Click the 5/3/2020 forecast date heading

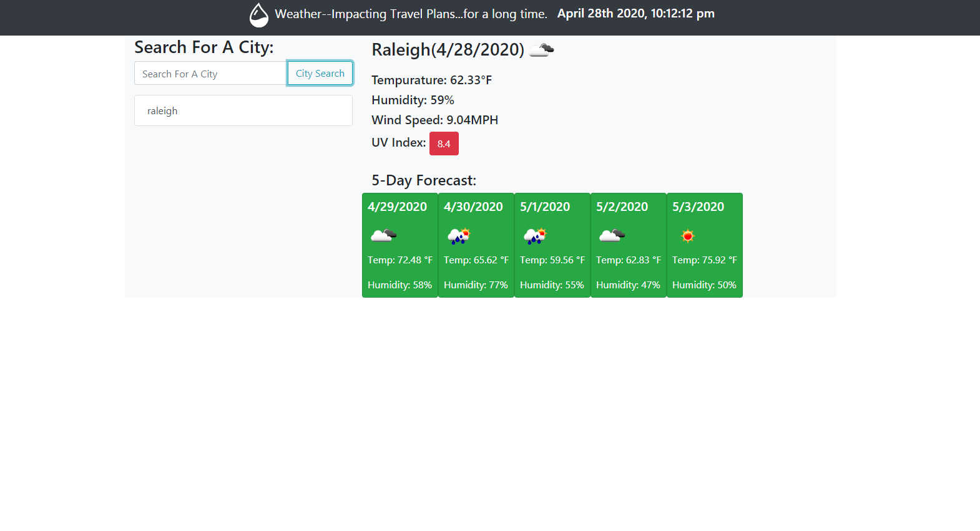[x=698, y=207]
